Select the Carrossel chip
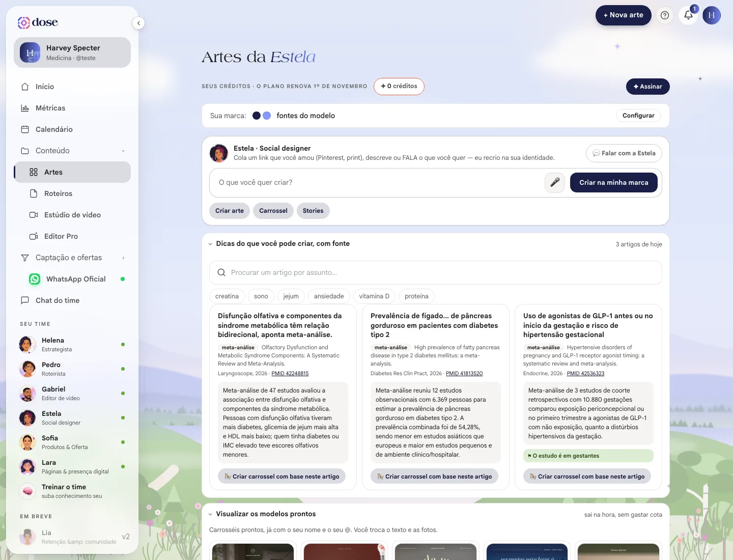733x560 pixels. 273,211
